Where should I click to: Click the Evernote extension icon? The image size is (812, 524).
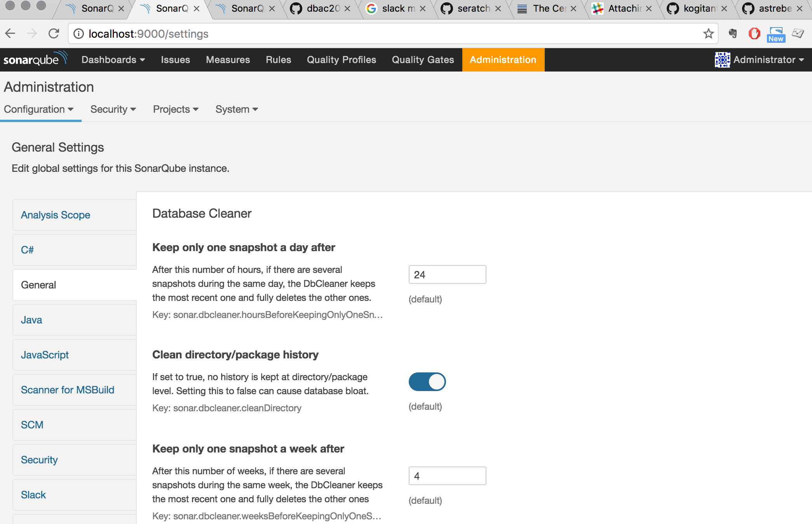tap(733, 34)
